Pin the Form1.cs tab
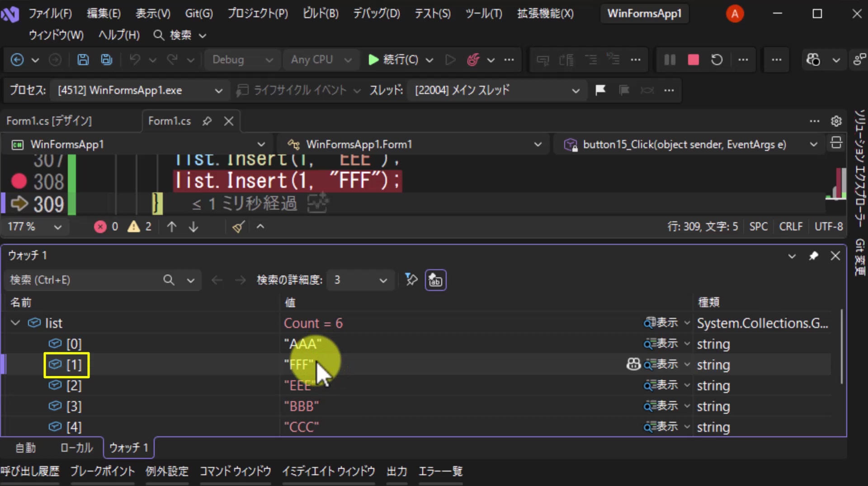 click(207, 121)
